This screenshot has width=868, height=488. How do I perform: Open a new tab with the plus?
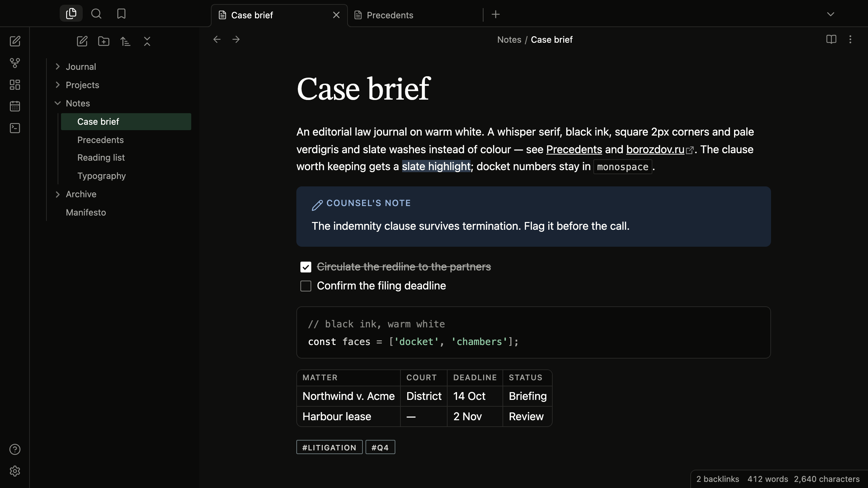496,14
